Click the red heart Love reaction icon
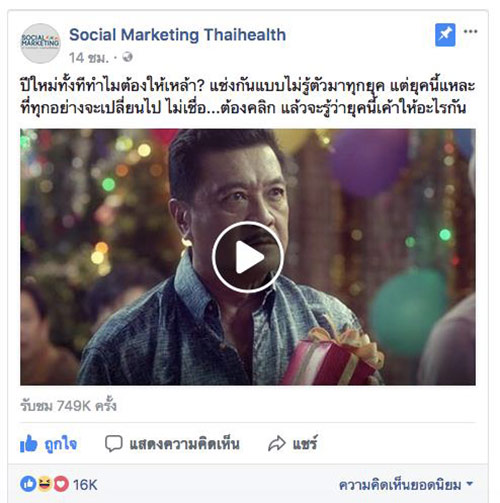This screenshot has height=503, width=500. click(61, 484)
